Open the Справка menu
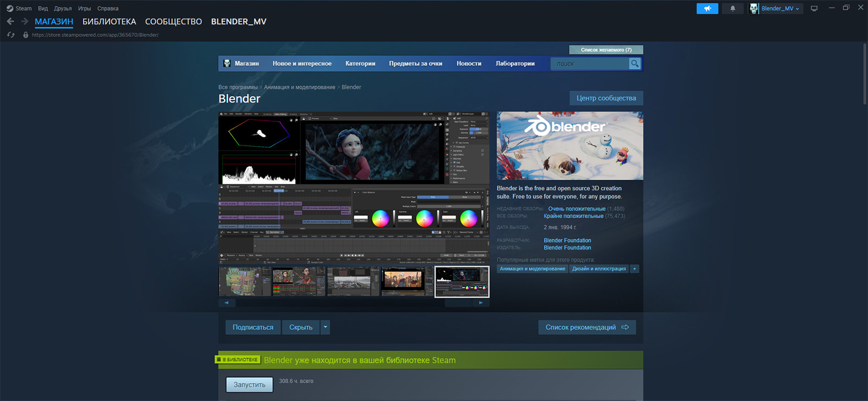The height and width of the screenshot is (401, 868). coord(108,8)
